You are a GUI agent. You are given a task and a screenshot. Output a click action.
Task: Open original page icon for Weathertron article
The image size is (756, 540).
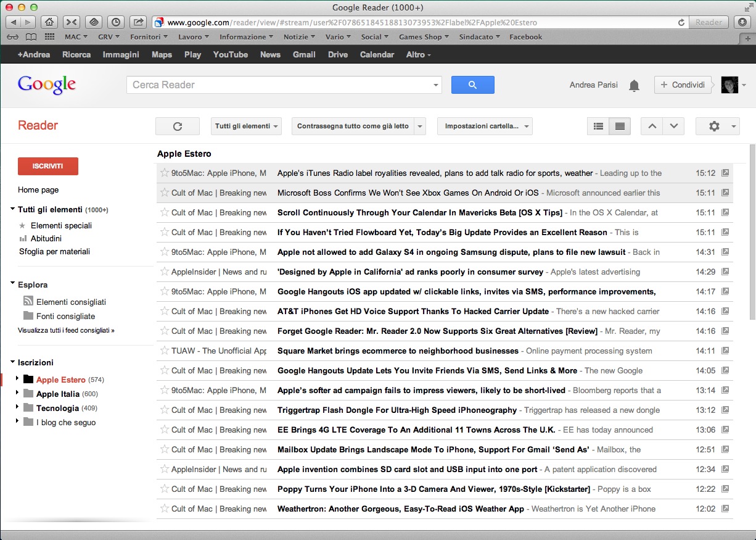point(725,509)
